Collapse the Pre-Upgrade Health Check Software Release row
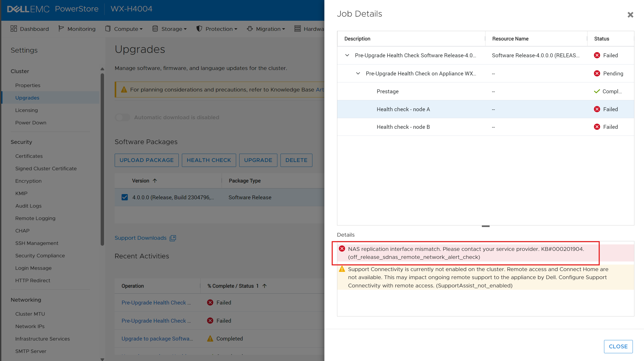The image size is (644, 361). click(x=347, y=55)
